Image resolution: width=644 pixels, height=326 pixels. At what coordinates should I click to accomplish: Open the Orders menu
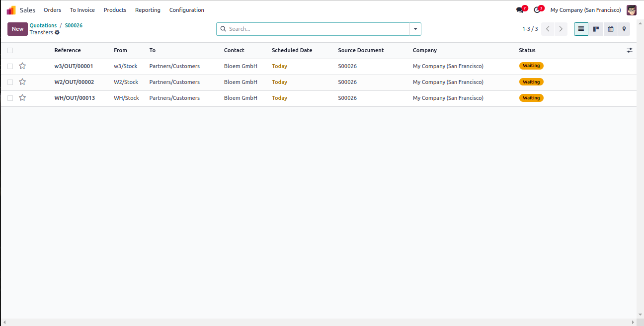coord(52,10)
